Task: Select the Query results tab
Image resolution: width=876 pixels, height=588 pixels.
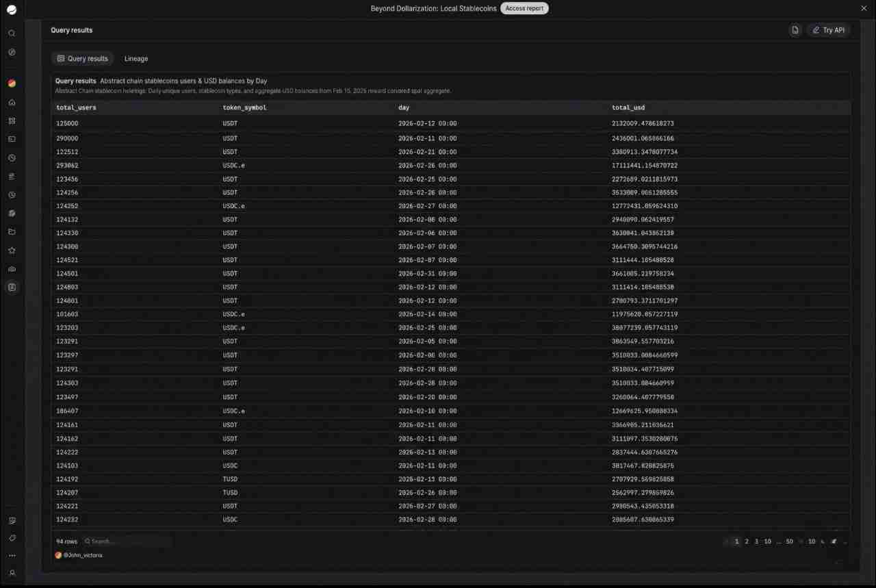Action: 82,59
